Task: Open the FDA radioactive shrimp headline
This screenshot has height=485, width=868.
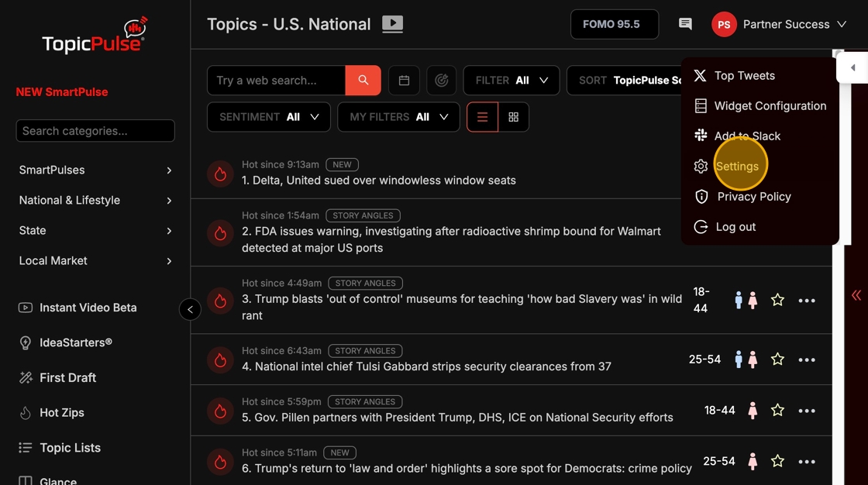Action: [451, 239]
